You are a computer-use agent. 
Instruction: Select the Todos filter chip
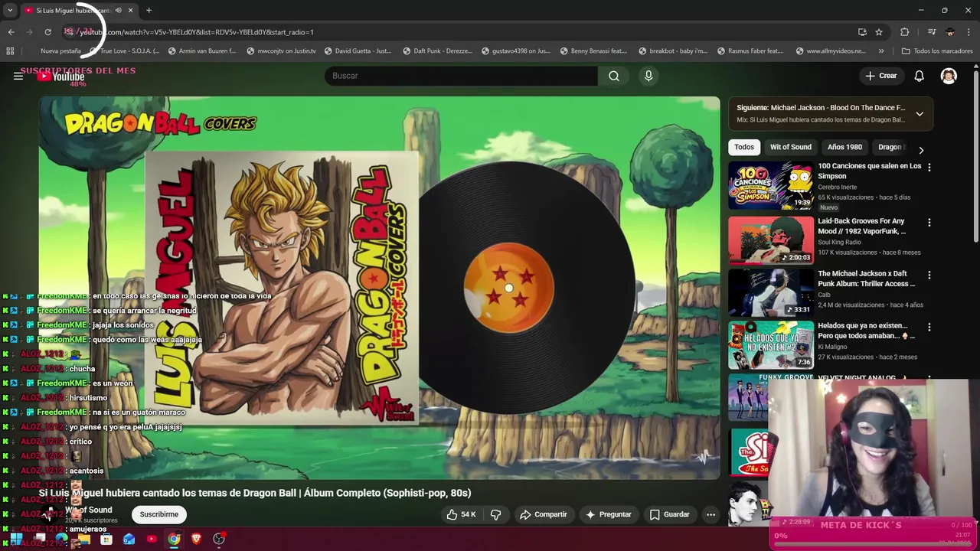click(744, 147)
